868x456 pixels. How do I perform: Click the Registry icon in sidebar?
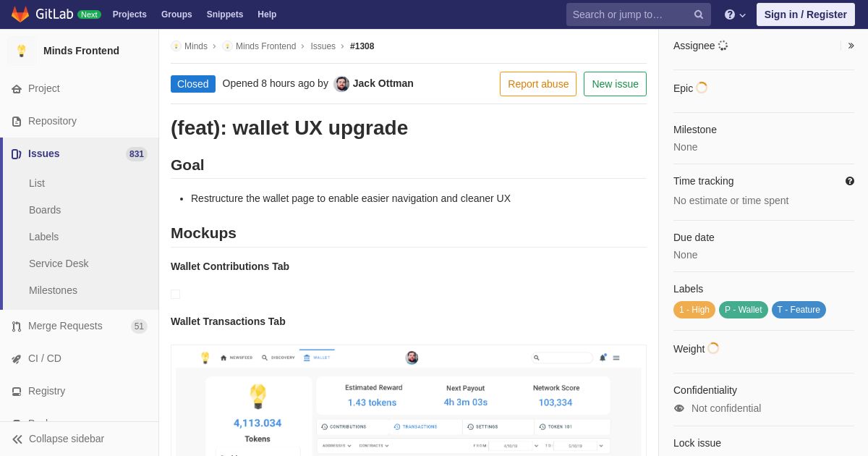(17, 392)
